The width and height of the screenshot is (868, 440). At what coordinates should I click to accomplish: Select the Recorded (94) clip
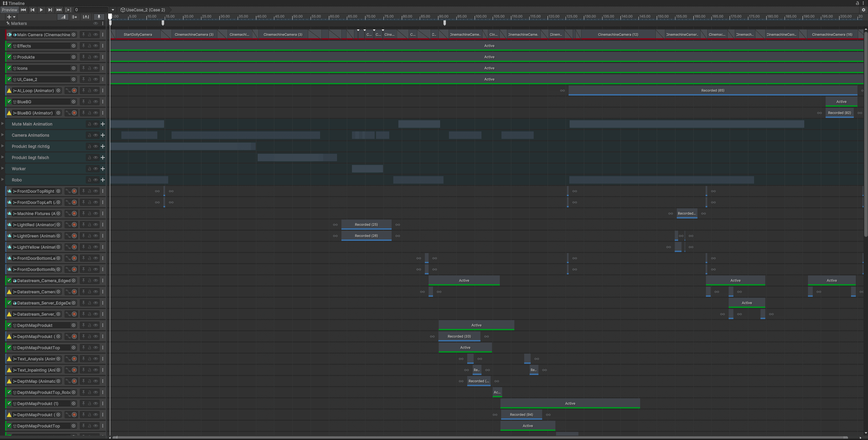[x=521, y=415]
